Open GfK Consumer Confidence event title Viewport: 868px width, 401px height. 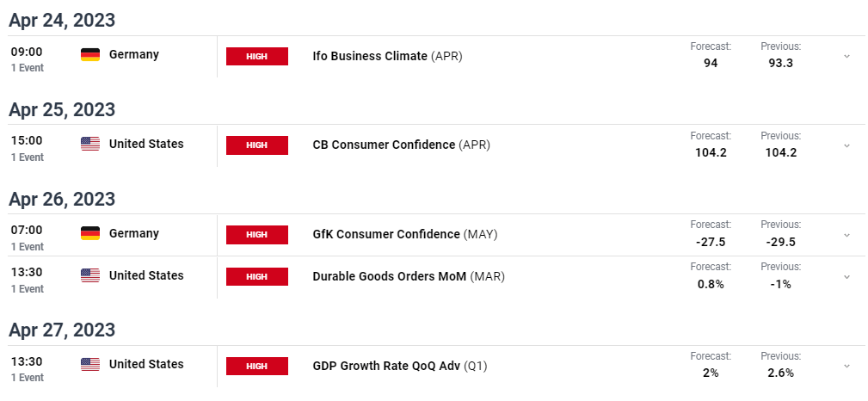pos(386,234)
